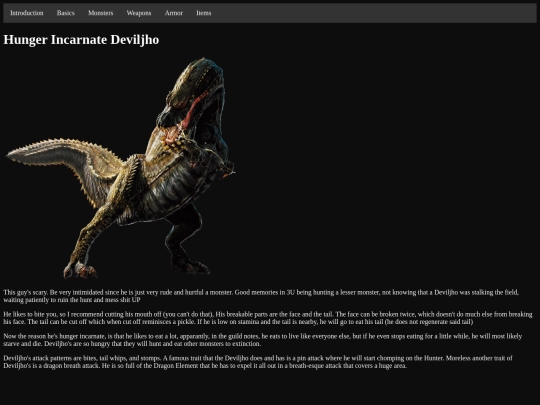Go to the Basics page

(x=66, y=13)
